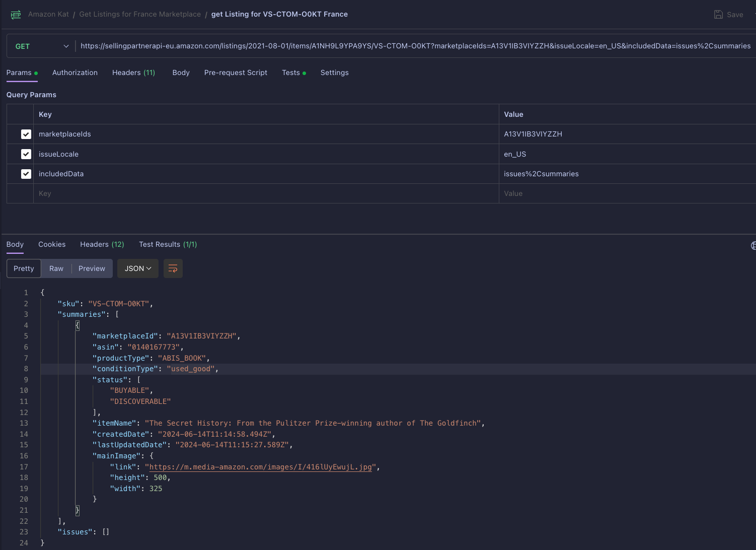756x550 pixels.
Task: Click the "ABIS_BOOK" productType value
Action: pyautogui.click(x=182, y=358)
